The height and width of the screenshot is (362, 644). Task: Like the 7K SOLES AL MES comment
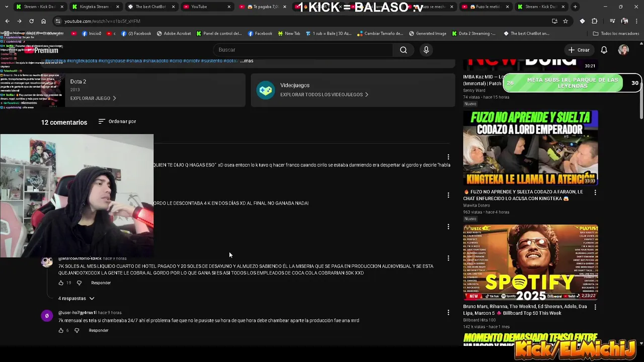pyautogui.click(x=61, y=283)
